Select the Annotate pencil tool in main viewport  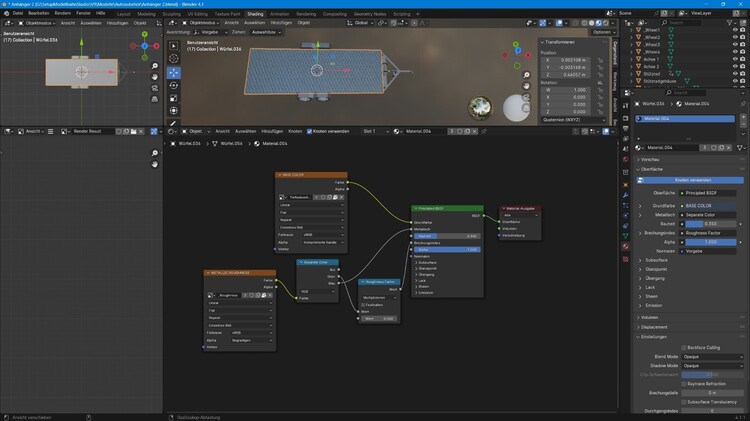[x=174, y=122]
